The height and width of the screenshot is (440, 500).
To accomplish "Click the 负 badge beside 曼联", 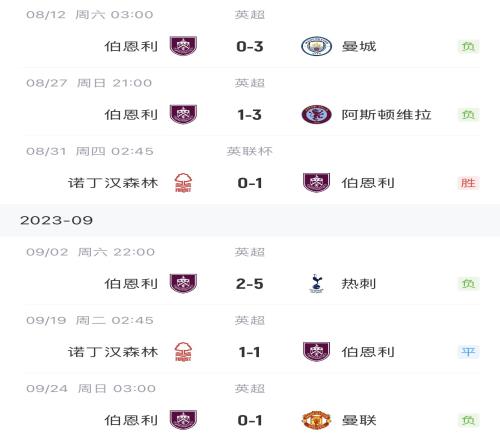I will pyautogui.click(x=468, y=420).
